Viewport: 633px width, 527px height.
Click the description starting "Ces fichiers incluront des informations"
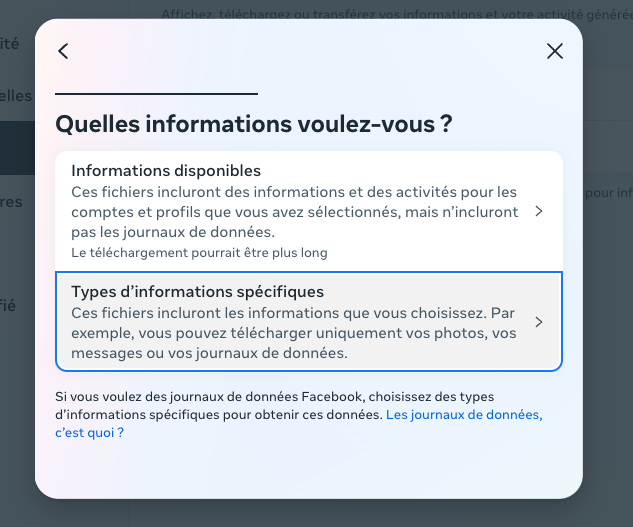click(294, 212)
